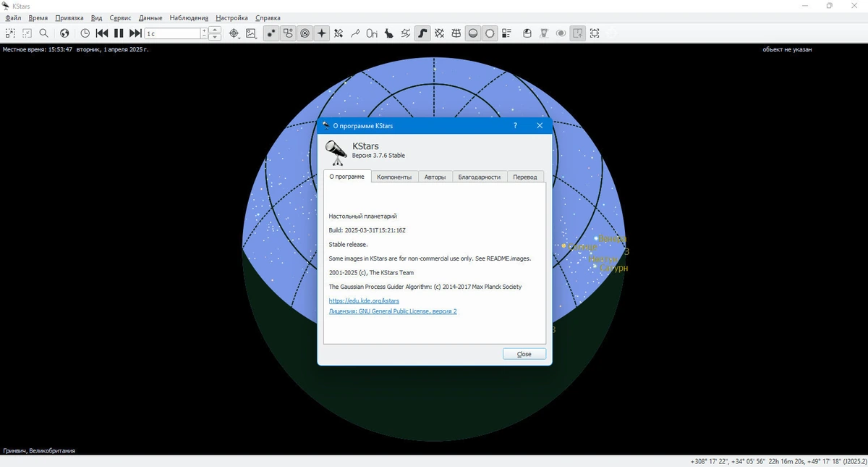Open the find object magnifier tool
Screen dimensions: 868x467
(x=44, y=33)
